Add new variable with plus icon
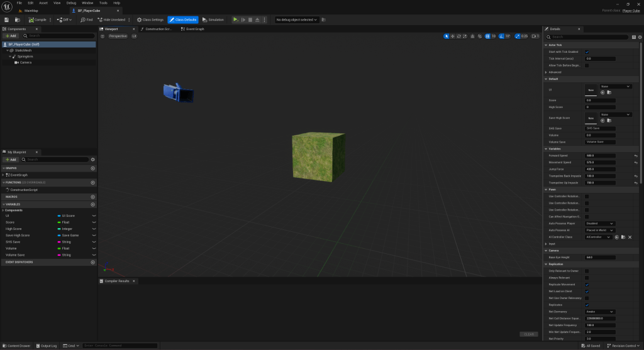The image size is (644, 350). point(93,204)
